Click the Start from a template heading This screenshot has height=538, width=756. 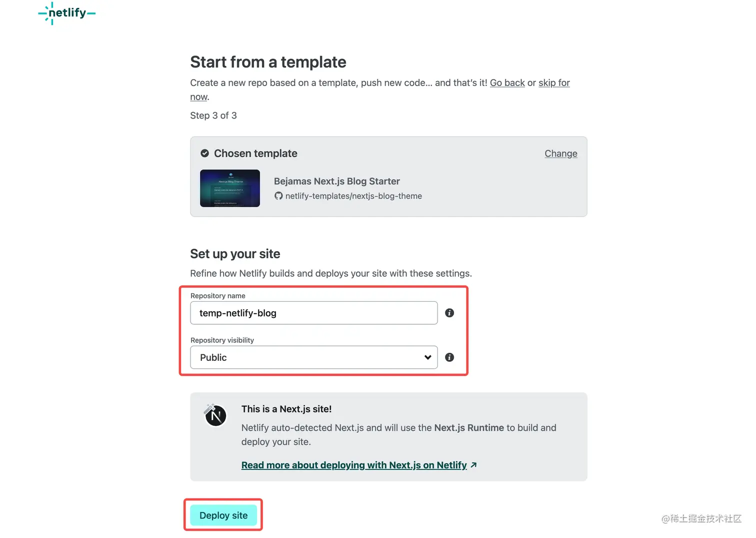tap(268, 62)
